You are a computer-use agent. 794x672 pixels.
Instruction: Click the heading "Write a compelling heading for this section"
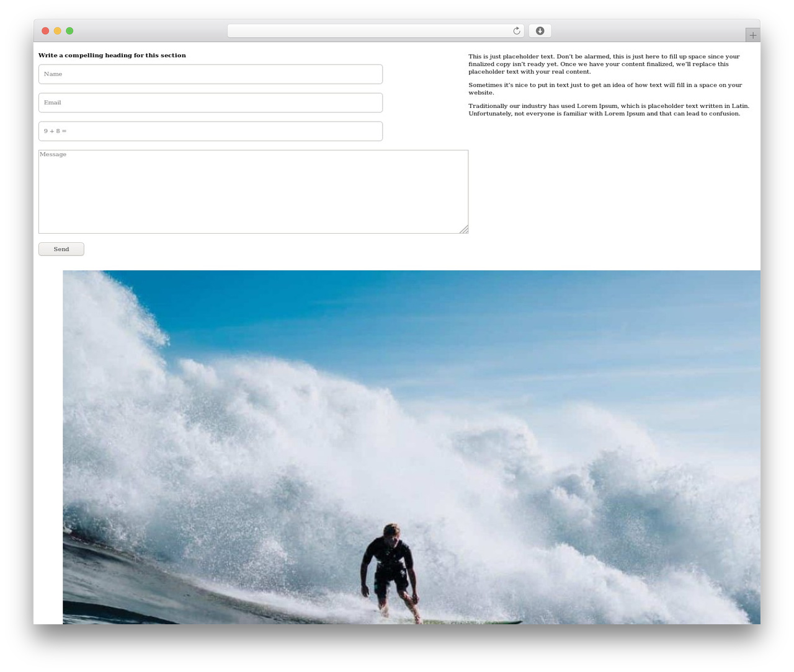pos(112,55)
